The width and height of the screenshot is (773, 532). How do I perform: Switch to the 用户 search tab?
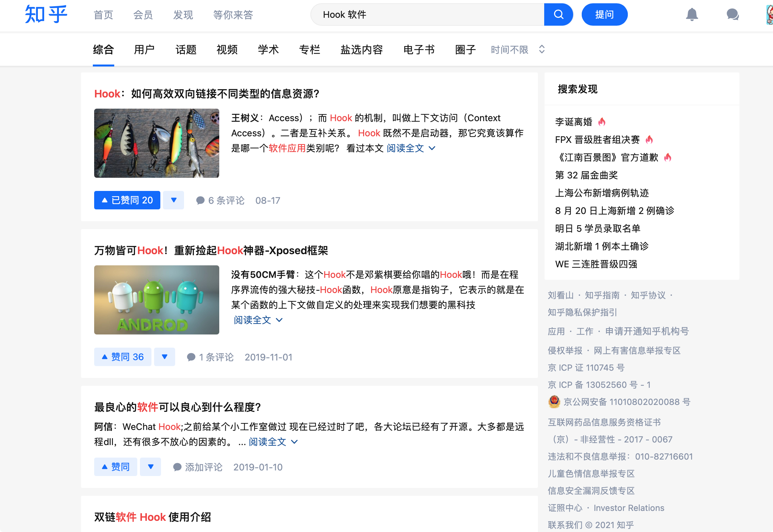[x=144, y=50]
